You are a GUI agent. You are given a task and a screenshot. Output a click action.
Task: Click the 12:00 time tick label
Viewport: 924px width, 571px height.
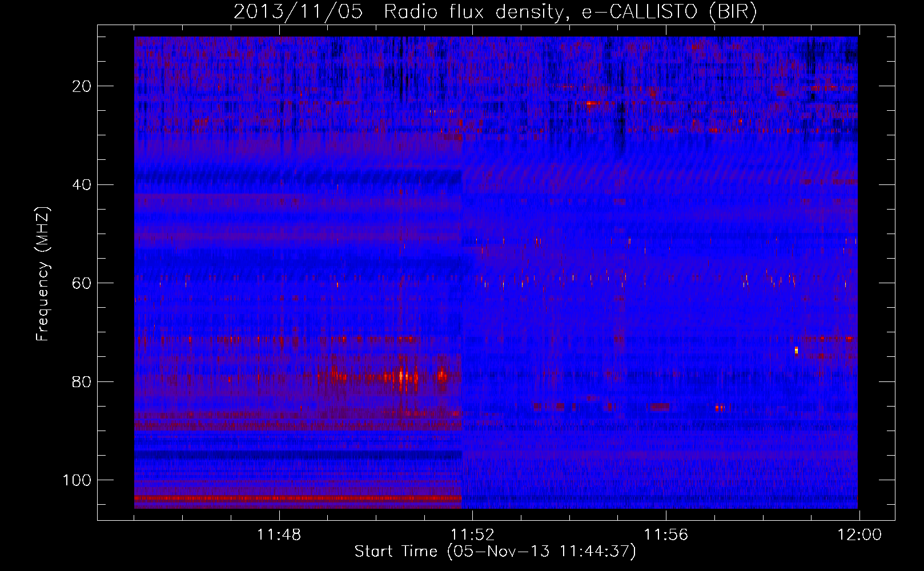click(x=859, y=535)
